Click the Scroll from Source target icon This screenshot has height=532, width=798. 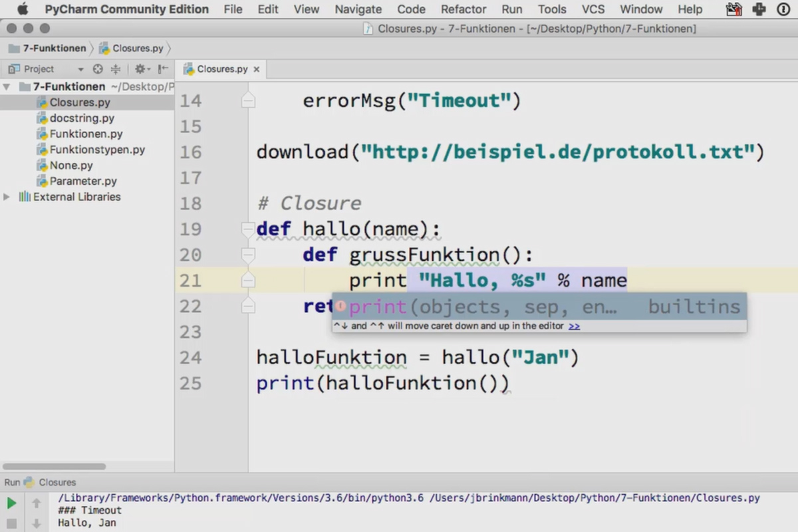[x=98, y=69]
